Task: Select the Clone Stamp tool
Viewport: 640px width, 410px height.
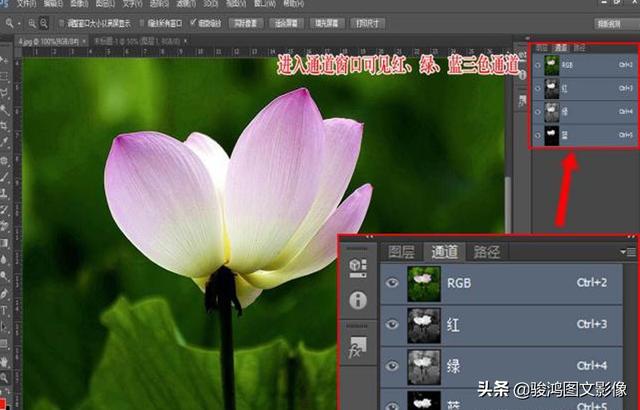Action: pos(4,193)
